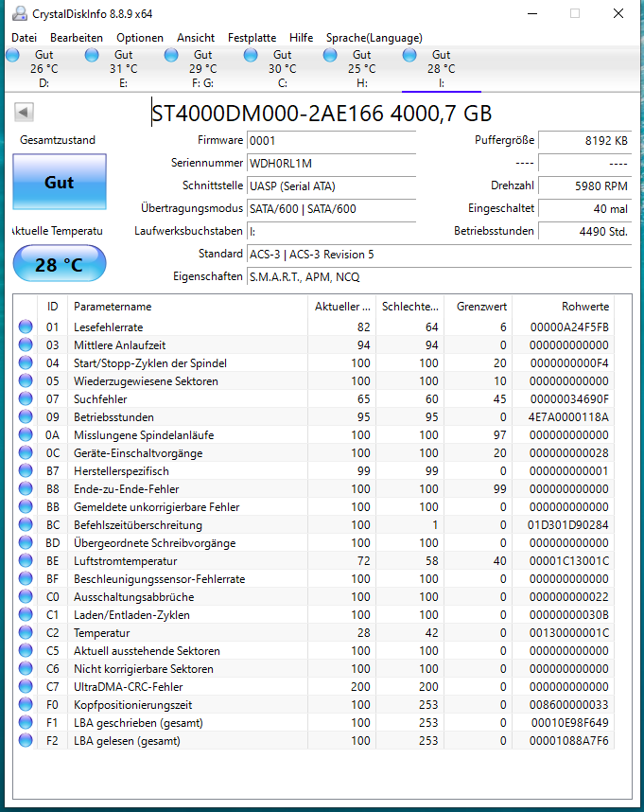Click the CrystalDiskInfo title bar icon
The height and width of the screenshot is (812, 644).
coord(20,13)
